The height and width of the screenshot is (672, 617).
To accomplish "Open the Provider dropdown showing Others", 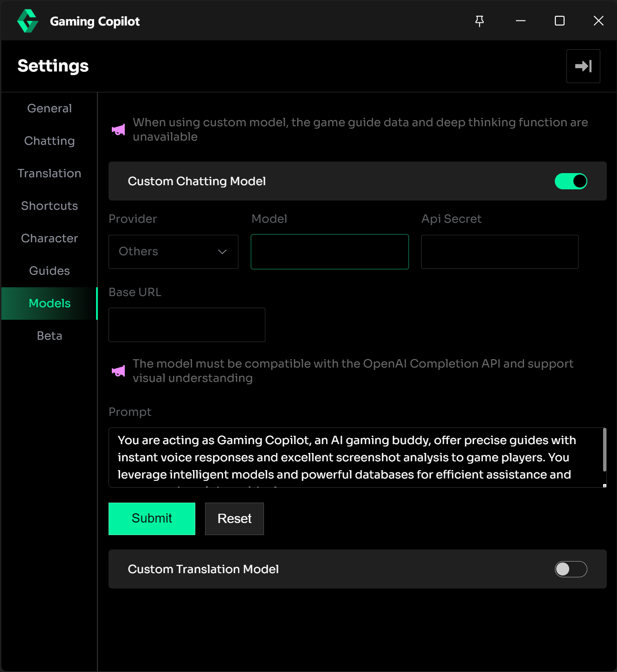I will 173,252.
